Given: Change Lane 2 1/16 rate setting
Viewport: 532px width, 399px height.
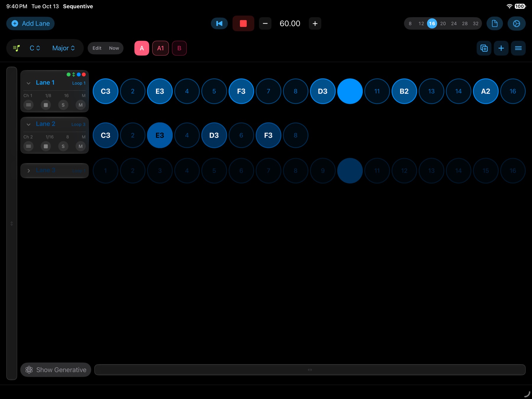Looking at the screenshot, I should (x=50, y=137).
